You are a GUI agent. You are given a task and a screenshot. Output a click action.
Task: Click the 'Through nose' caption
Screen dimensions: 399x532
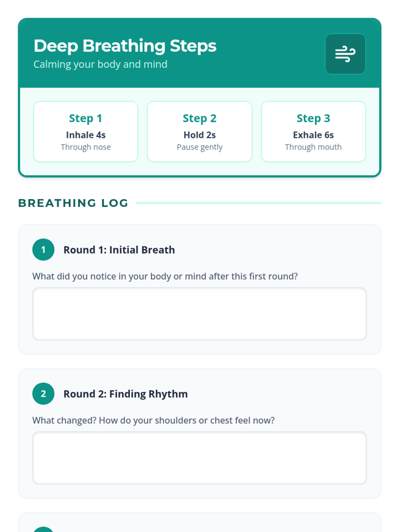(x=86, y=147)
